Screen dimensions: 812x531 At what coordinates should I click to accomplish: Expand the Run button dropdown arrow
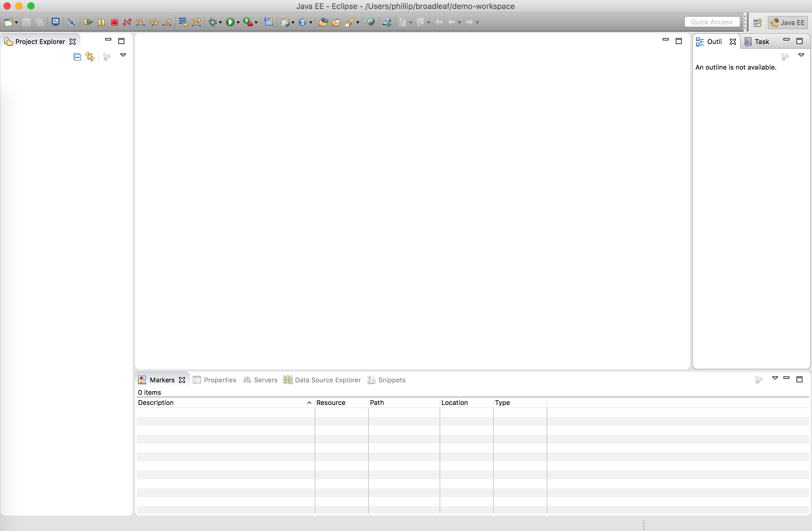[238, 23]
